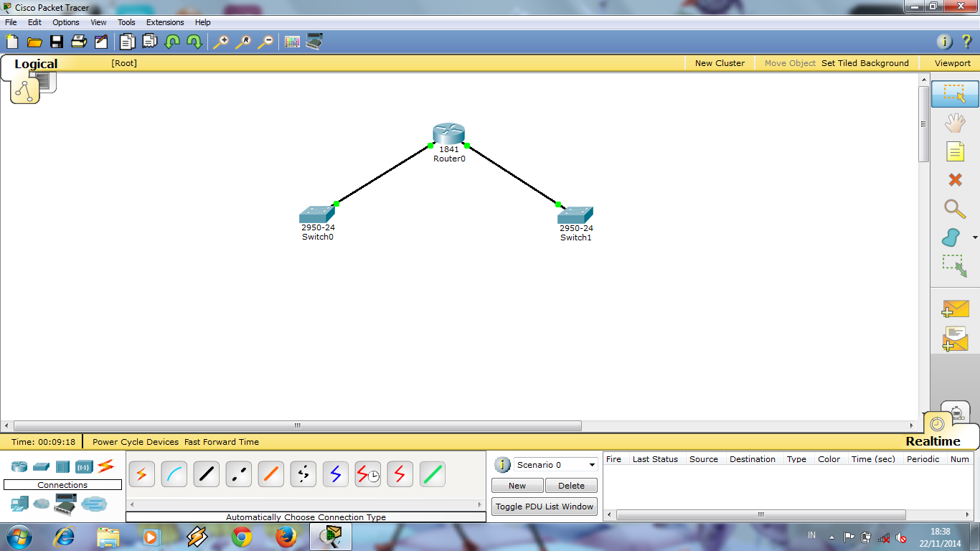Viewport: 980px width, 551px height.
Task: Open the Extensions menu
Action: coord(165,22)
